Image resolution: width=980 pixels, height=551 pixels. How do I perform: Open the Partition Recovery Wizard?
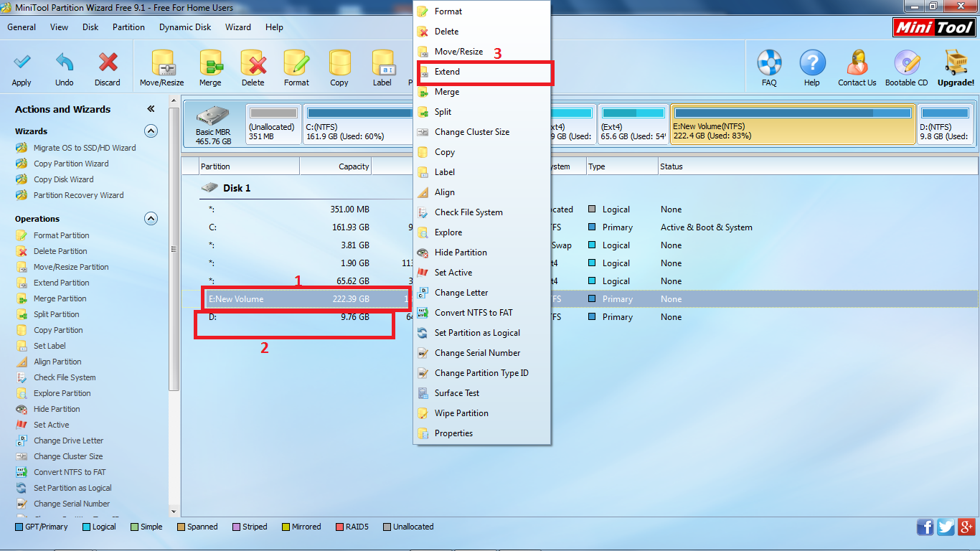click(78, 195)
